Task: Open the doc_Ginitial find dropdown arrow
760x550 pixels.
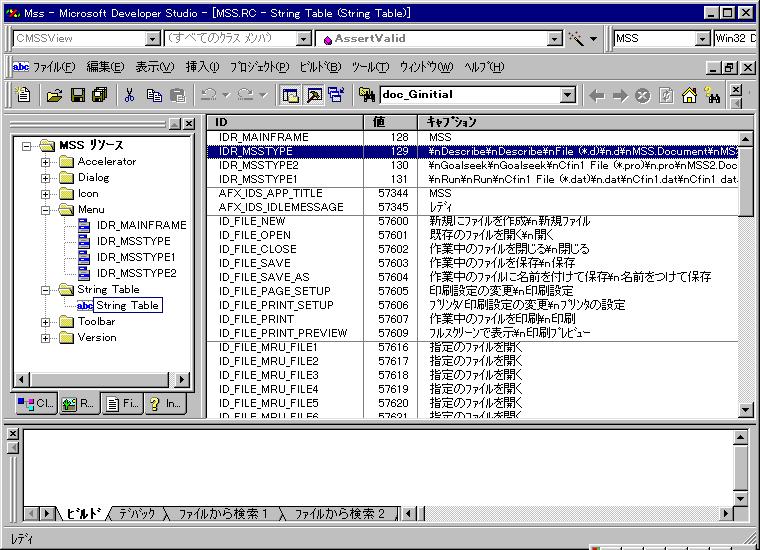Action: (568, 95)
